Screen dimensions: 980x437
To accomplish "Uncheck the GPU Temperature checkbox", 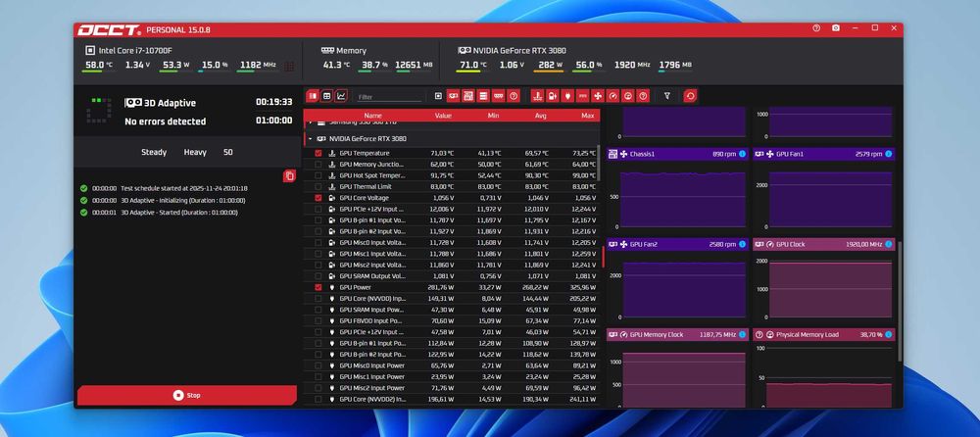I will (318, 153).
